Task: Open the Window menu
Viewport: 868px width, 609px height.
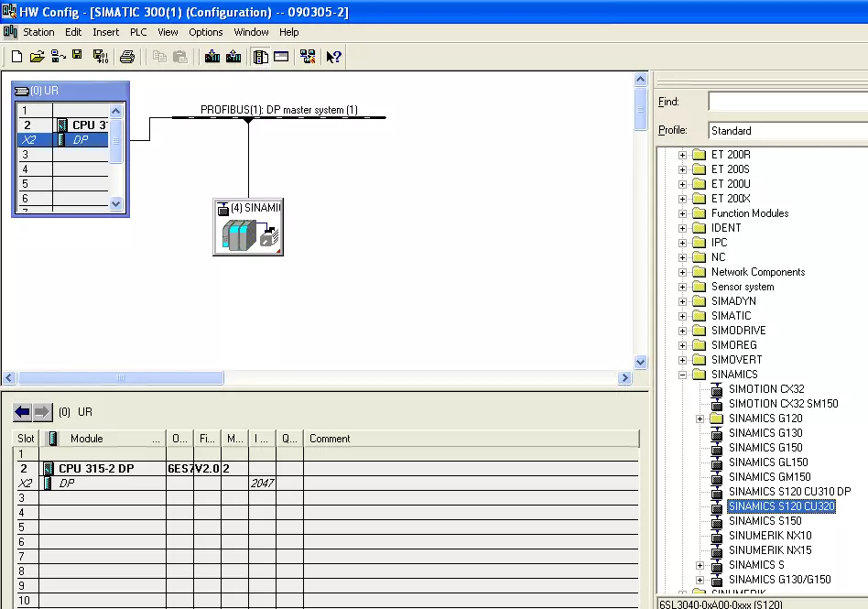Action: 251,32
